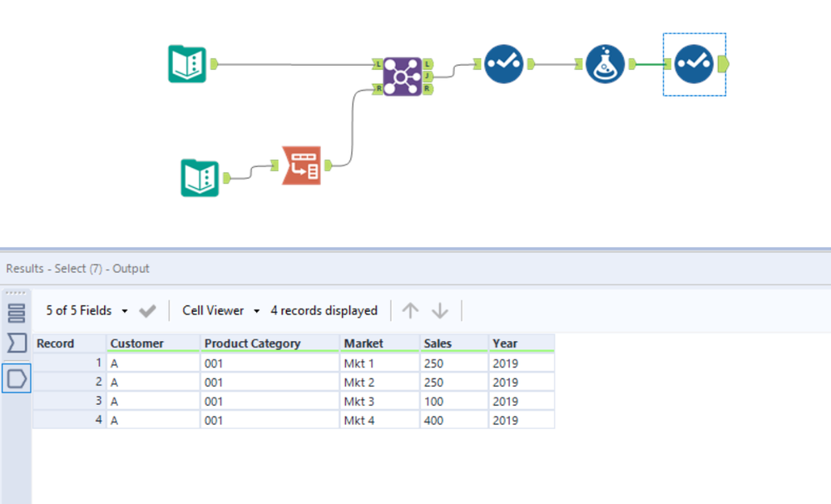Select Product Category 001 in record 3
The image size is (831, 504).
(x=270, y=402)
